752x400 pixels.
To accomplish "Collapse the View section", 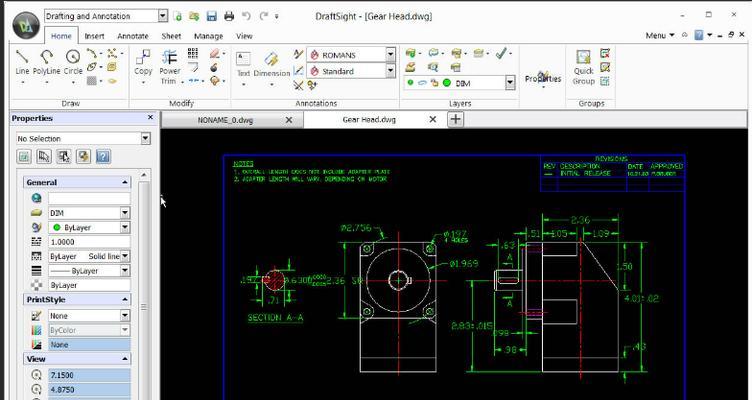I will tap(125, 359).
